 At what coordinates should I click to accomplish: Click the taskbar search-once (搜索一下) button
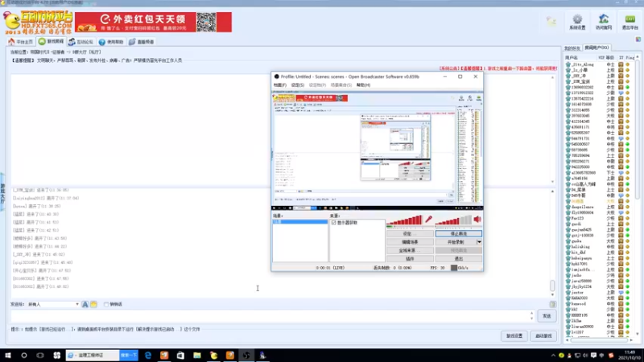tap(129, 356)
